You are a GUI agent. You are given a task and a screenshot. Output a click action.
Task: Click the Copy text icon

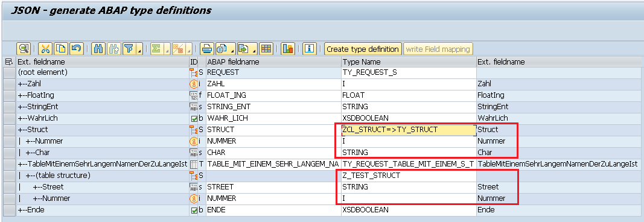pyautogui.click(x=61, y=49)
